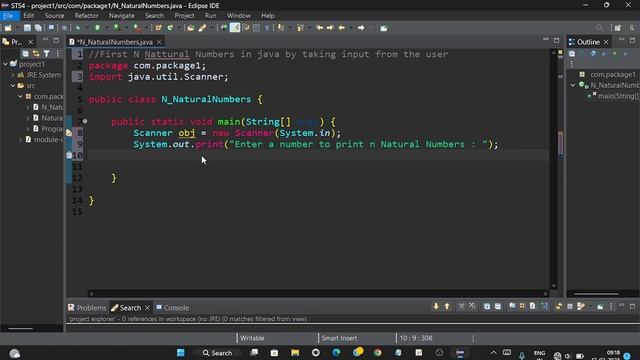Click Show Next Match arrow in Search view
Image resolution: width=640 pixels, height=360 pixels.
(x=436, y=306)
